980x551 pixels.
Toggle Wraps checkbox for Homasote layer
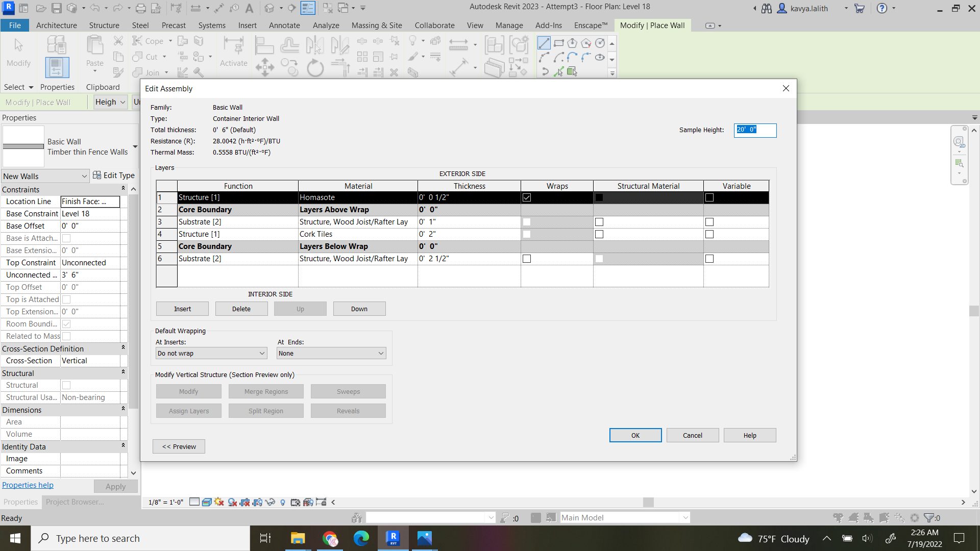click(527, 197)
